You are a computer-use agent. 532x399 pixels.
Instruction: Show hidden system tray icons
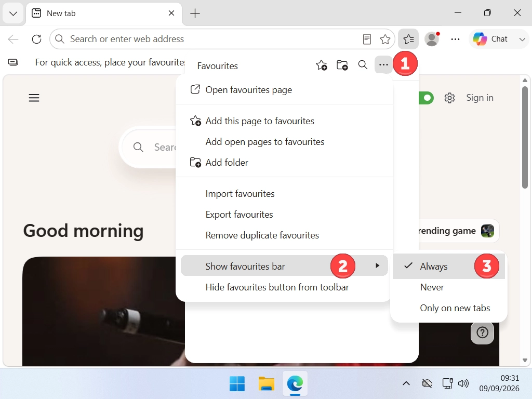pyautogui.click(x=406, y=384)
